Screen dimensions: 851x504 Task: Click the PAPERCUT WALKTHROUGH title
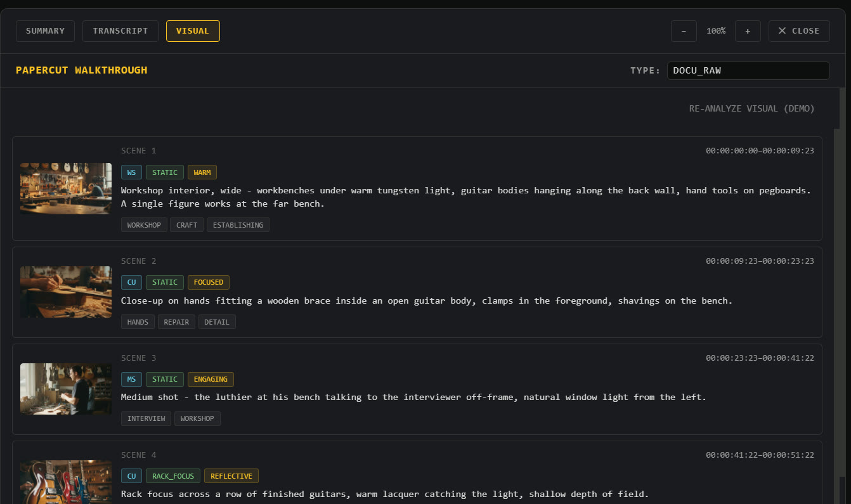82,70
